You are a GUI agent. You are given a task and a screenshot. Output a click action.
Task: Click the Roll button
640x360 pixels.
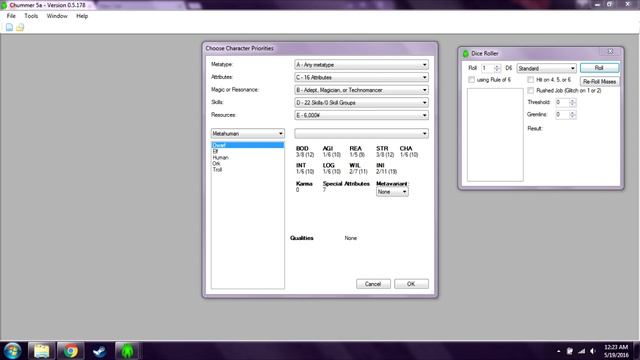click(x=599, y=68)
